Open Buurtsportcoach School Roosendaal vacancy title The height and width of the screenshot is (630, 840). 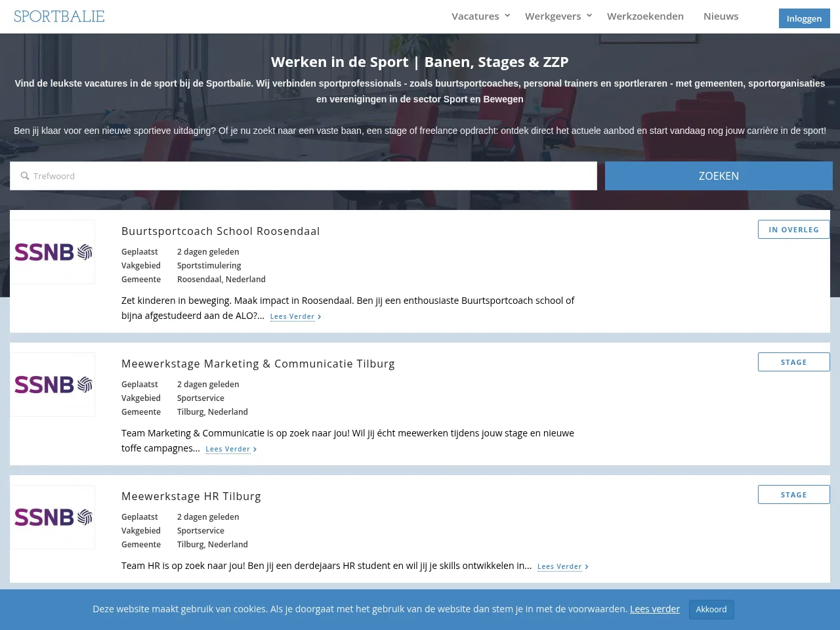[x=220, y=231]
